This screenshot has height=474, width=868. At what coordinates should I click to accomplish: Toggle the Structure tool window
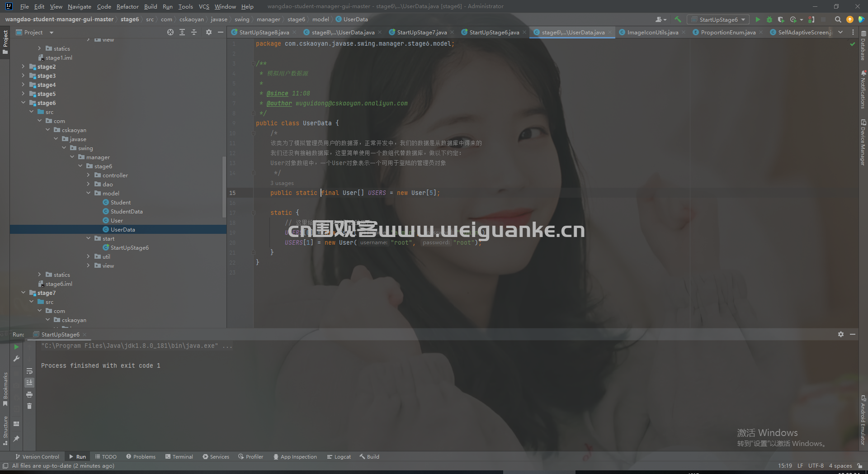[5, 431]
